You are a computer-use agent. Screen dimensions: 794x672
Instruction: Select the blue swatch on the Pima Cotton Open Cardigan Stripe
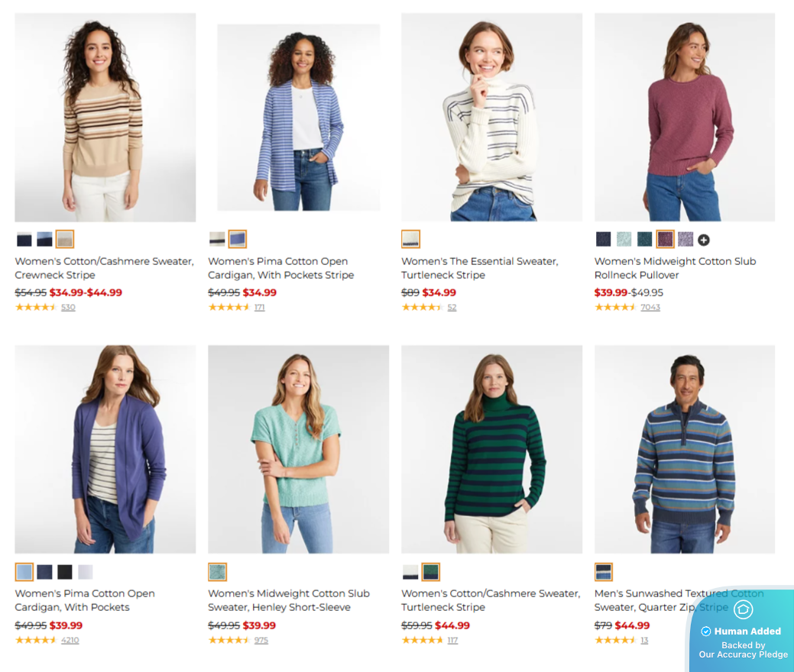coord(238,239)
